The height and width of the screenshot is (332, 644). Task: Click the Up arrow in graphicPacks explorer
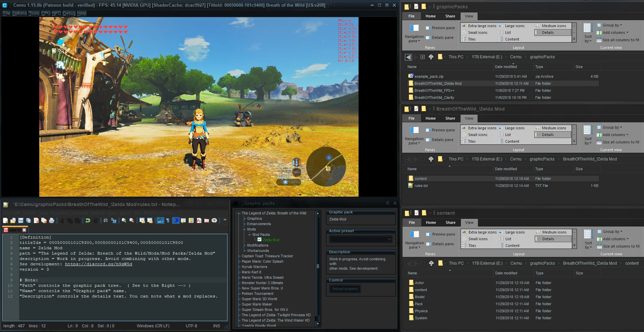(x=431, y=57)
